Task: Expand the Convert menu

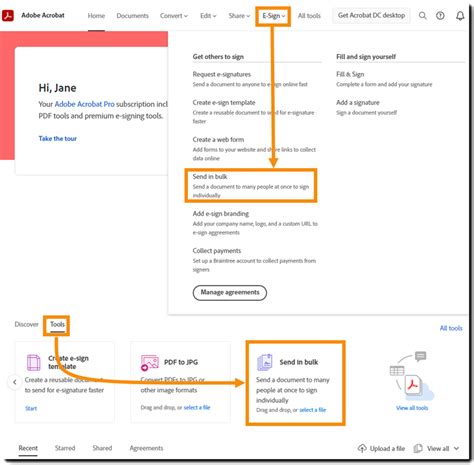Action: click(x=174, y=16)
